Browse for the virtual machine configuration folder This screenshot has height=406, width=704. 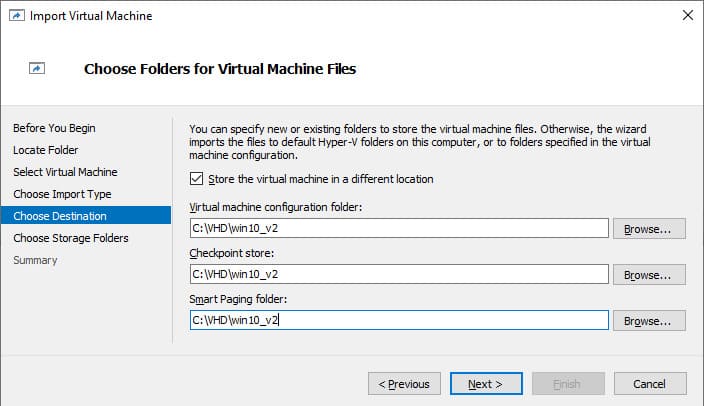[x=649, y=229]
